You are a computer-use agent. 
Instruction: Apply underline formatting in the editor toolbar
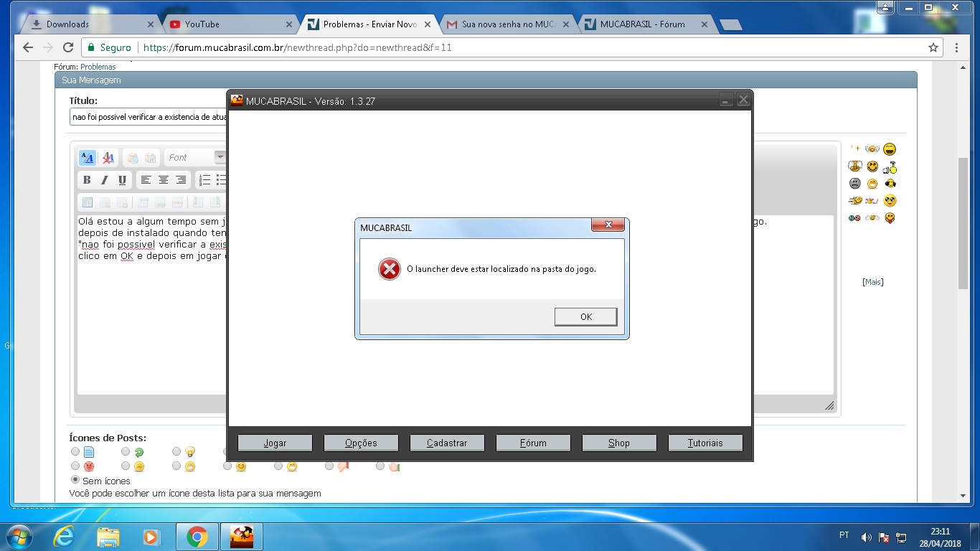122,180
